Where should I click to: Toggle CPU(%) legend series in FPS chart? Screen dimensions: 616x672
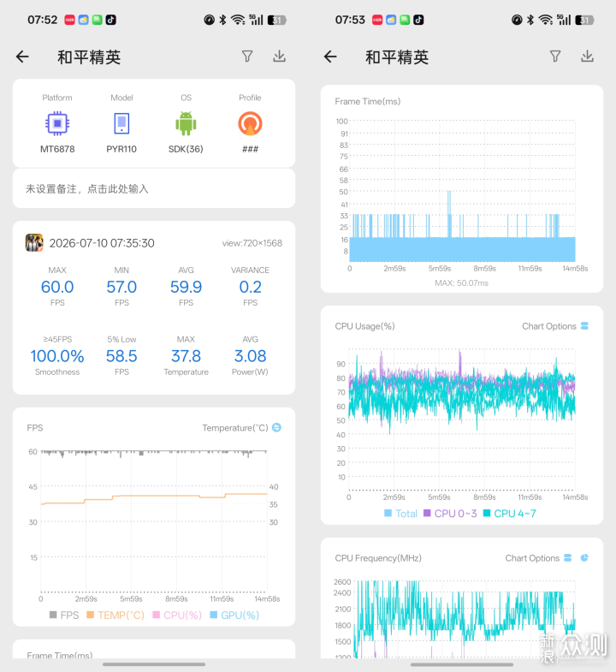177,615
